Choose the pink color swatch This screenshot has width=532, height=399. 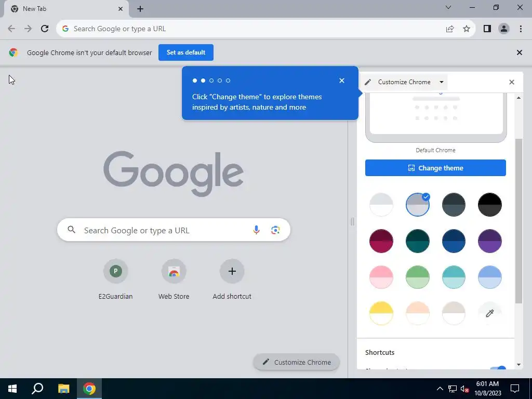tap(381, 277)
